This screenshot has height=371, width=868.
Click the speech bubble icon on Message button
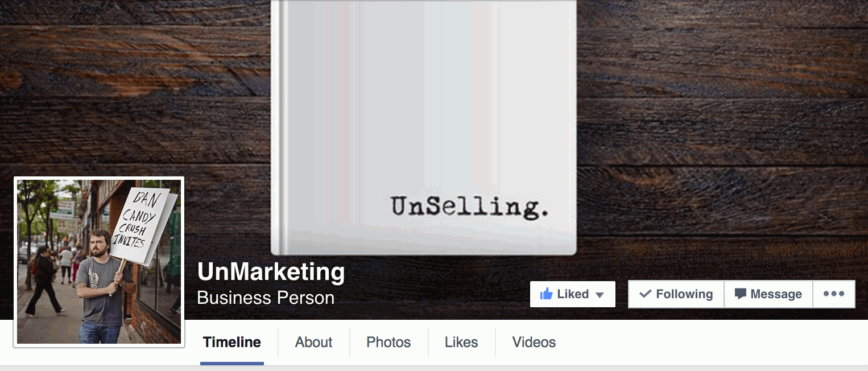(741, 294)
